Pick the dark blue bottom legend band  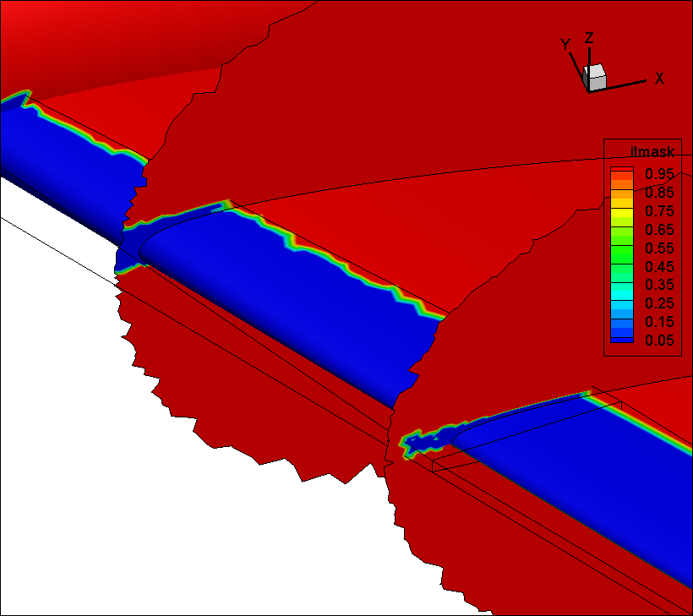(622, 340)
